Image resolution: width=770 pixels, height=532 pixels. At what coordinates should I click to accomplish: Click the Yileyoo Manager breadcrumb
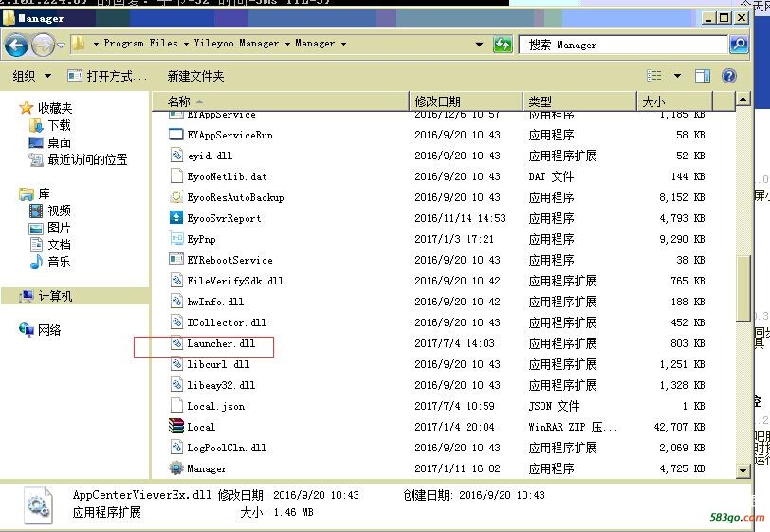tap(236, 44)
